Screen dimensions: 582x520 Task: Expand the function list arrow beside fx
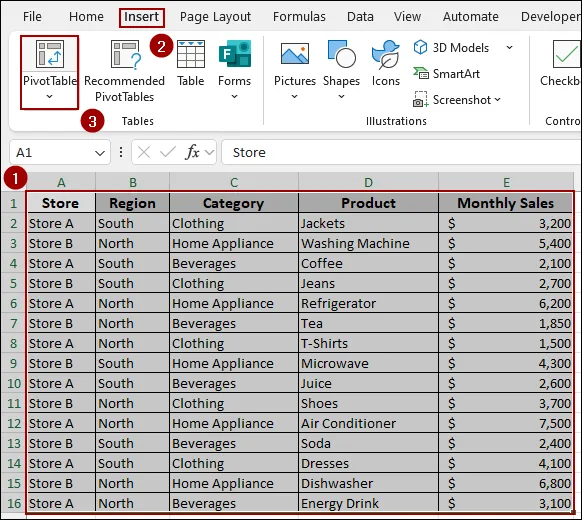coord(210,152)
